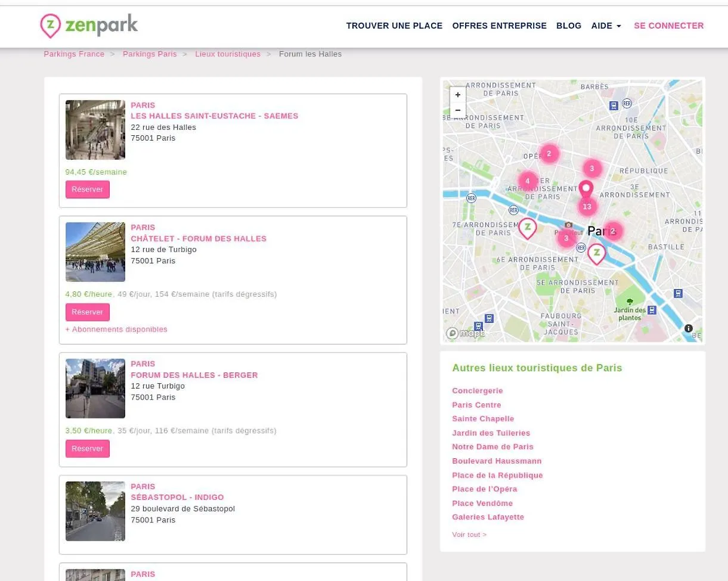Click the 3,50 €/heure price text
Viewport: 728px width, 581px height.
[89, 431]
